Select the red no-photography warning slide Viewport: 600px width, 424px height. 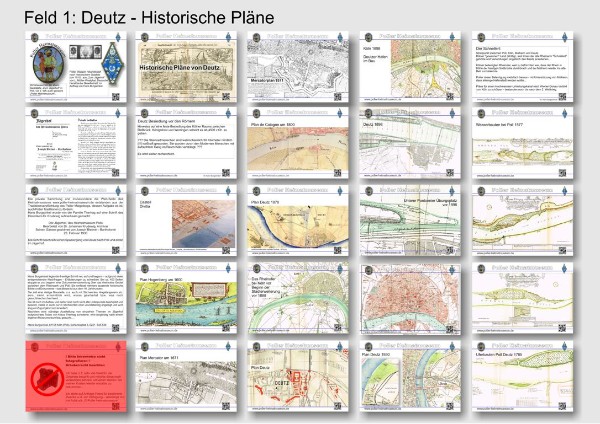point(76,376)
